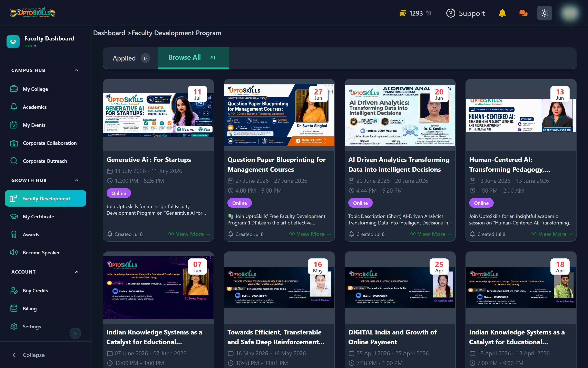This screenshot has width=588, height=368.
Task: Select the Faculty Development grid icon
Action: (13, 198)
